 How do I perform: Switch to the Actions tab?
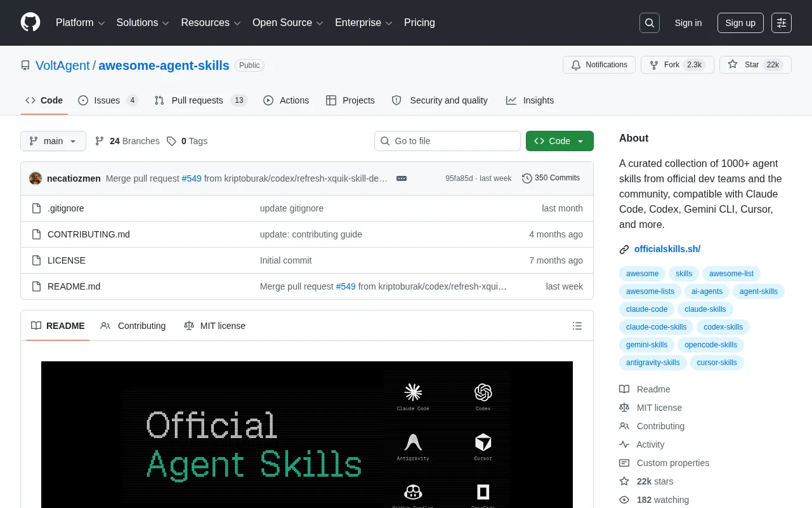click(286, 100)
